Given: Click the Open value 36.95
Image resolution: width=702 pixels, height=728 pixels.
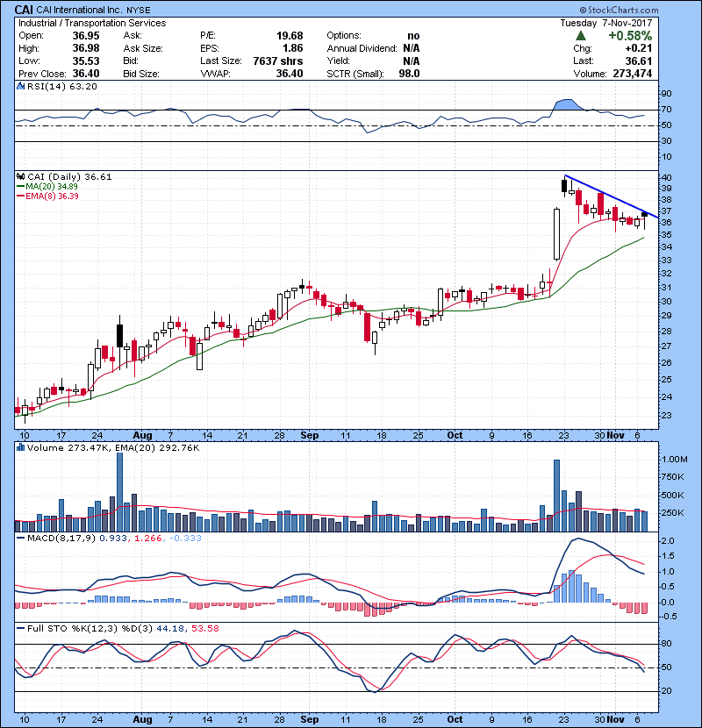Looking at the screenshot, I should [86, 36].
